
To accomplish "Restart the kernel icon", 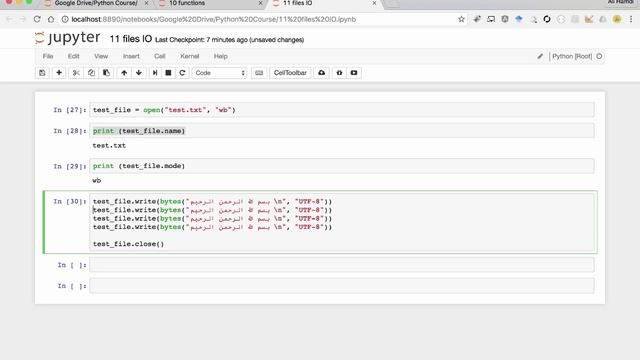I will [x=182, y=73].
